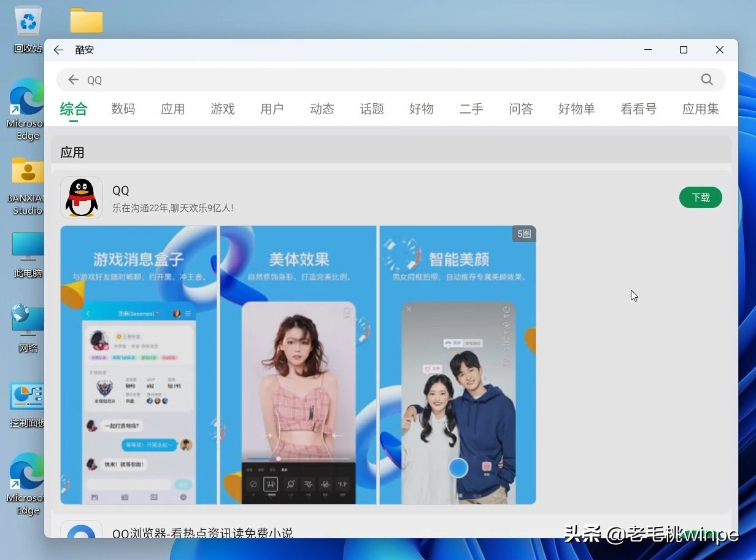
Task: Switch to the 数码 tab
Action: pyautogui.click(x=123, y=109)
